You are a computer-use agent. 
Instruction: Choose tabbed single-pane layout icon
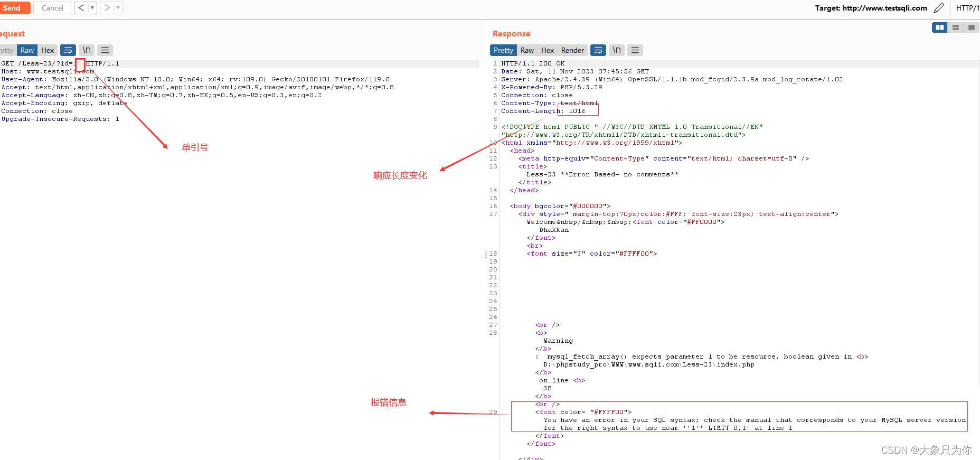pos(972,27)
